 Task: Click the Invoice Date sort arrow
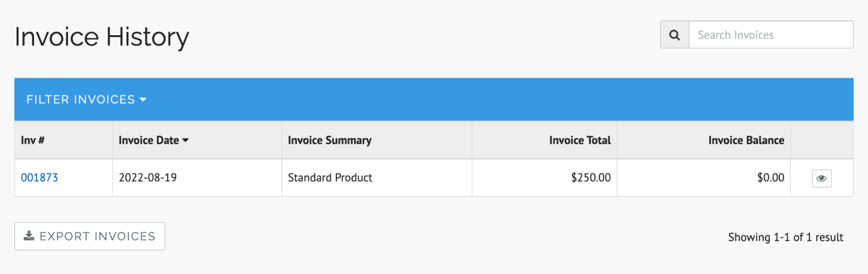[186, 140]
